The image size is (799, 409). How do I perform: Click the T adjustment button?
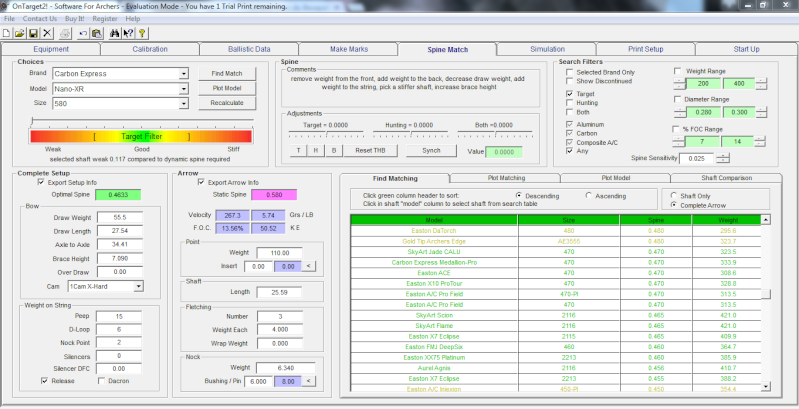point(298,151)
